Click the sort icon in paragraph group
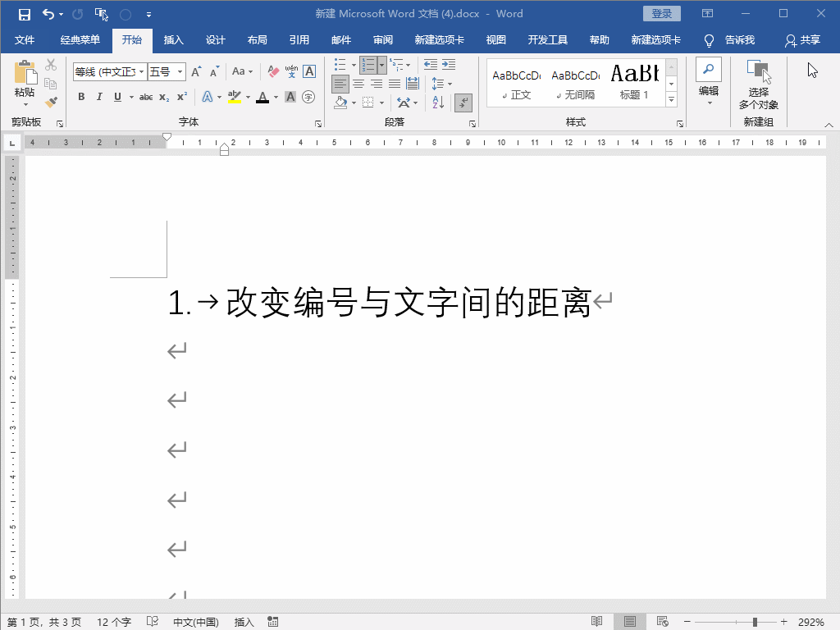 [438, 103]
